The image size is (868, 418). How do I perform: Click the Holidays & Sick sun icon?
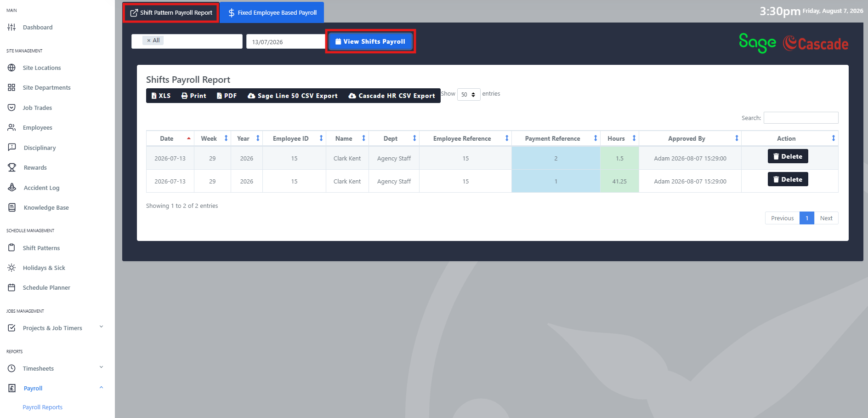[11, 268]
